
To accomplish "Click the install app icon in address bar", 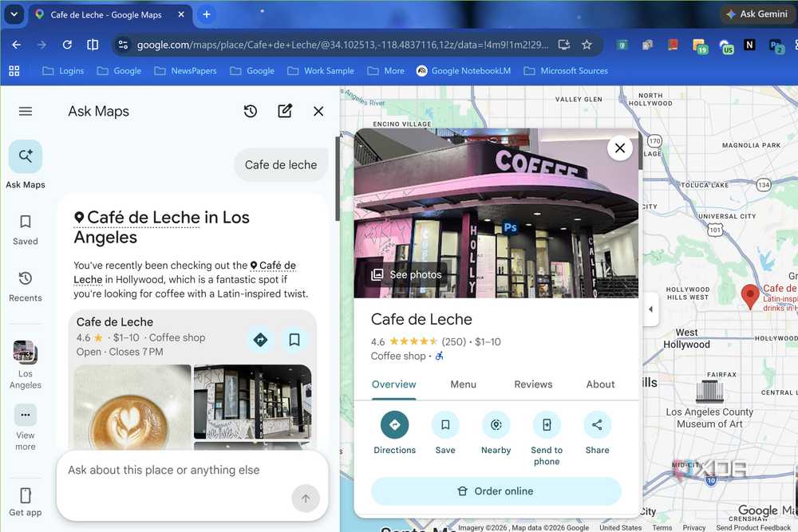I will (x=564, y=45).
